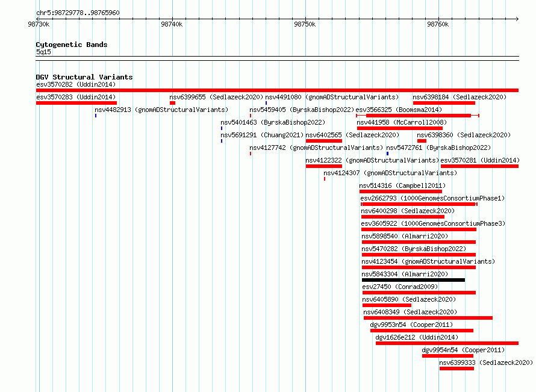Click nsv5898540 (Almarri2020) label
536x392 pixels.
pyautogui.click(x=404, y=236)
